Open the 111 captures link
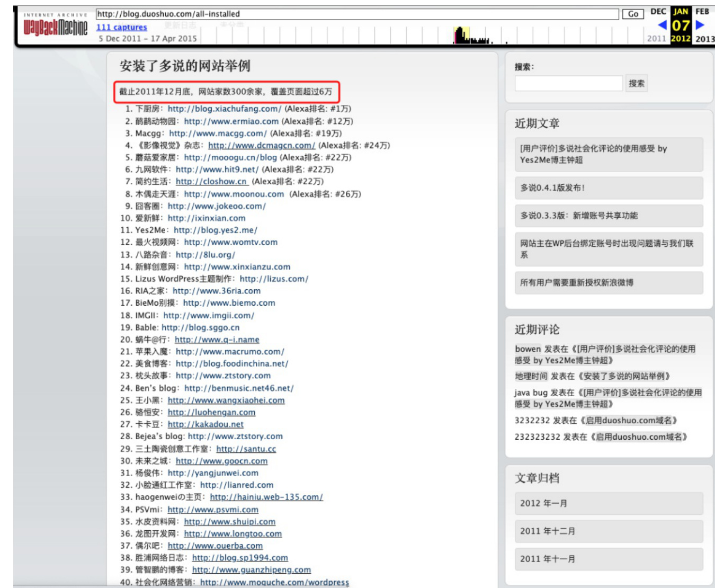 pyautogui.click(x=122, y=27)
